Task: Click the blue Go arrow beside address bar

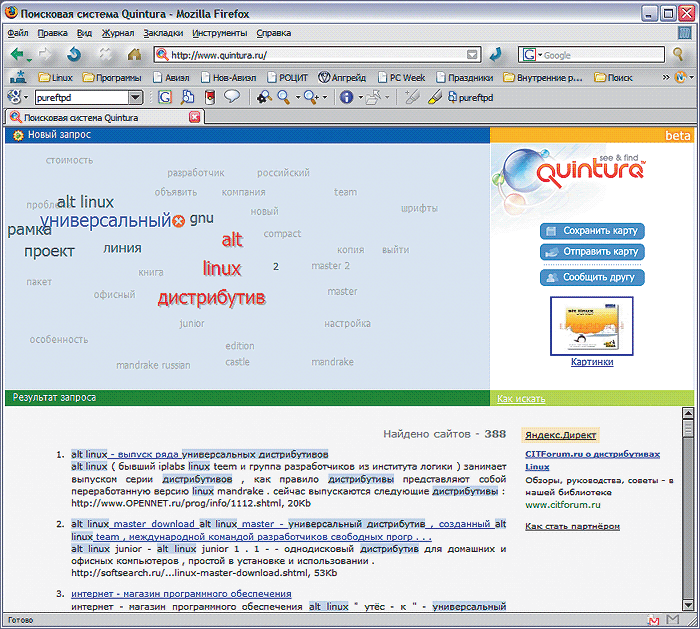Action: click(x=496, y=54)
